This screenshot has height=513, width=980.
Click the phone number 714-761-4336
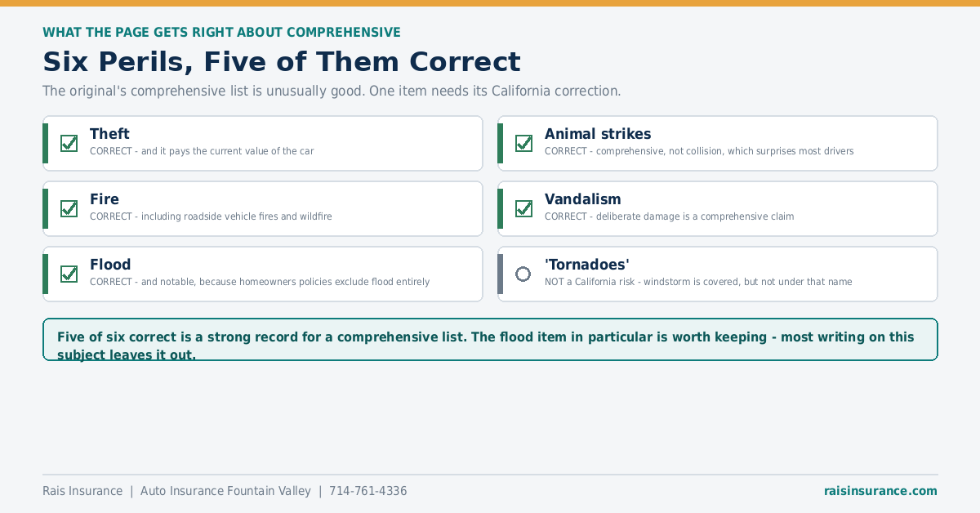point(367,491)
